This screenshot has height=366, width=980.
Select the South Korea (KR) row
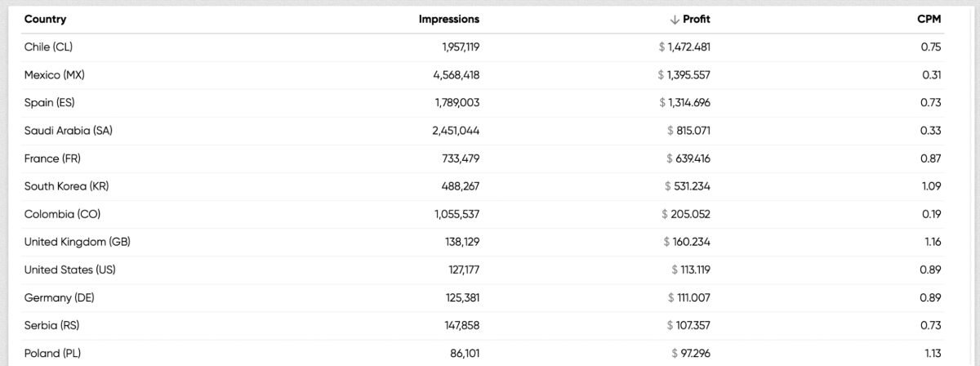(67, 186)
